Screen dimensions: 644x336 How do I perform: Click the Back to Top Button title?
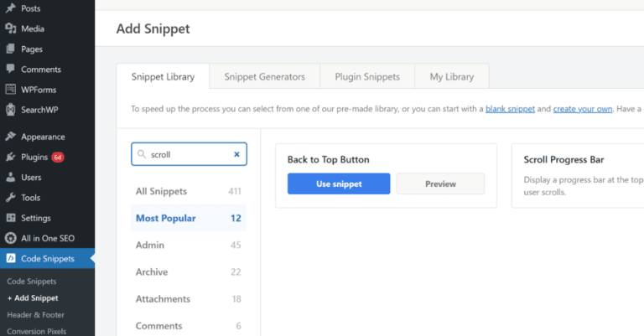(x=328, y=159)
